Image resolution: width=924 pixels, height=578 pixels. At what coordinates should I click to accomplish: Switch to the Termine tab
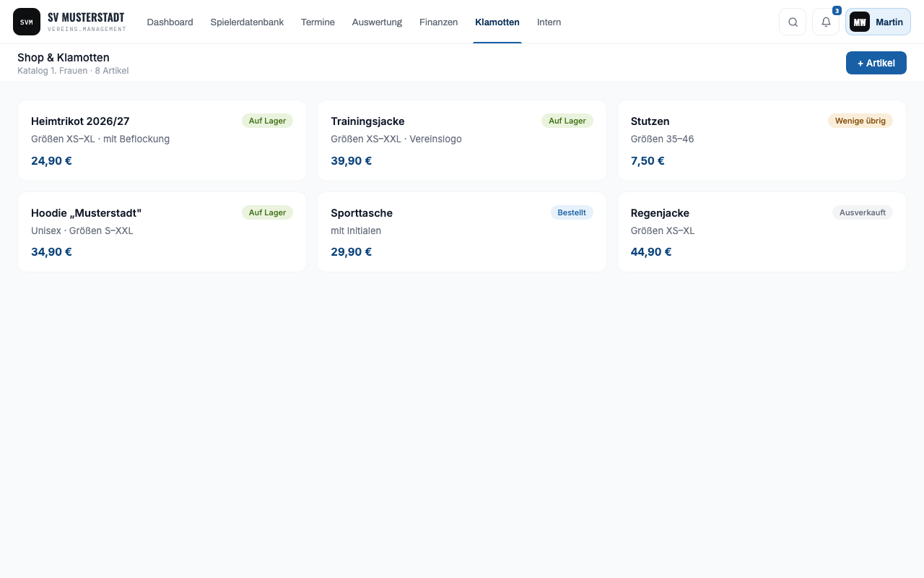click(318, 22)
